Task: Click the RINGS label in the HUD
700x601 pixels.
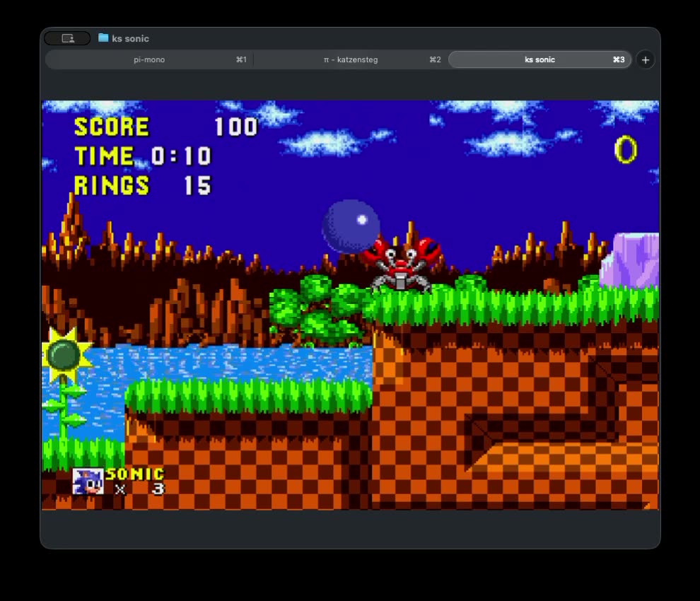Action: pyautogui.click(x=112, y=186)
